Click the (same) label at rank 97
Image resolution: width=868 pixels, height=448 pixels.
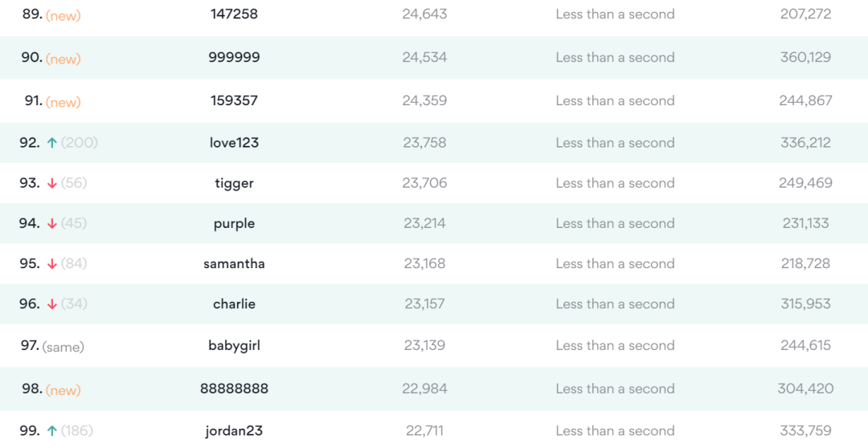tap(63, 347)
